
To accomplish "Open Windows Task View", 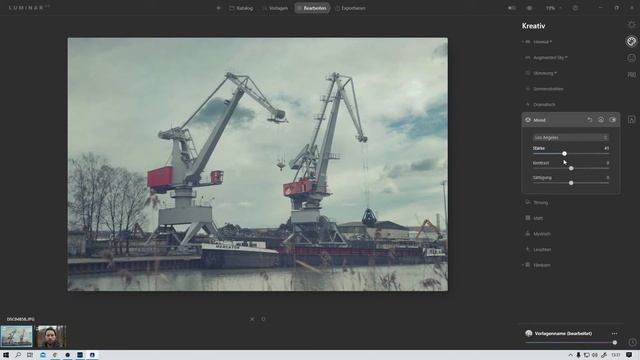I will (x=30, y=355).
